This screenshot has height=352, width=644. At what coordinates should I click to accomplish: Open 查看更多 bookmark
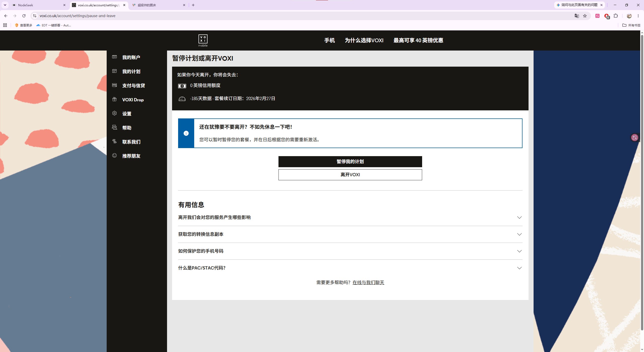pos(24,25)
